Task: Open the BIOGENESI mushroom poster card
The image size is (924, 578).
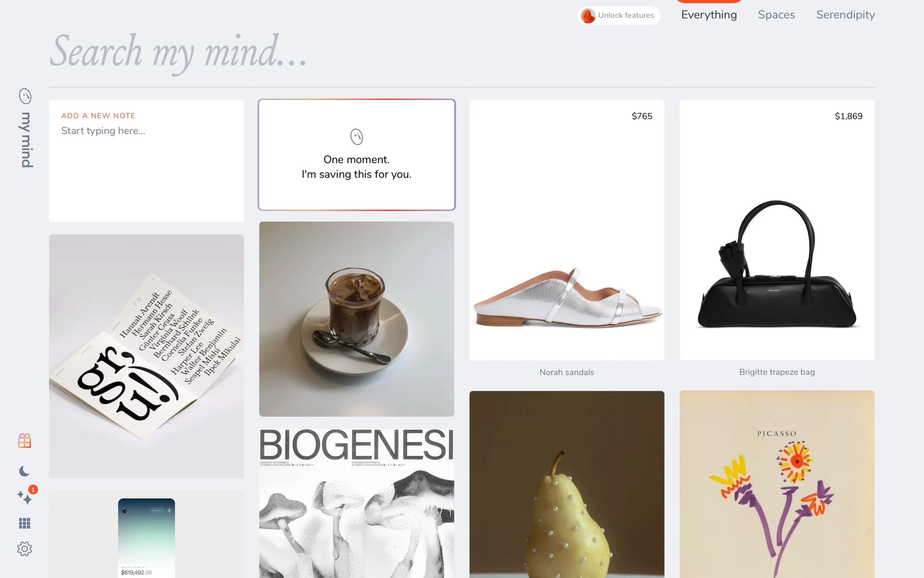Action: tap(357, 503)
